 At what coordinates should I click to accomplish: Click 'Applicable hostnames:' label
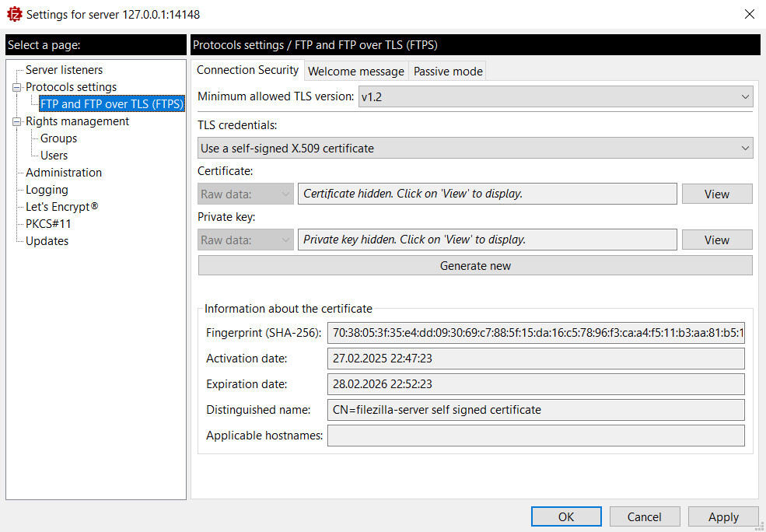pyautogui.click(x=264, y=436)
